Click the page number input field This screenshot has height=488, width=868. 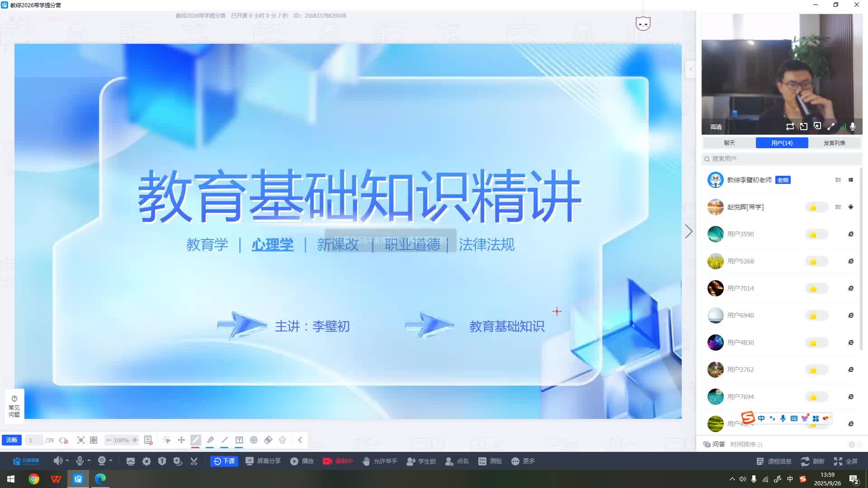tap(34, 440)
